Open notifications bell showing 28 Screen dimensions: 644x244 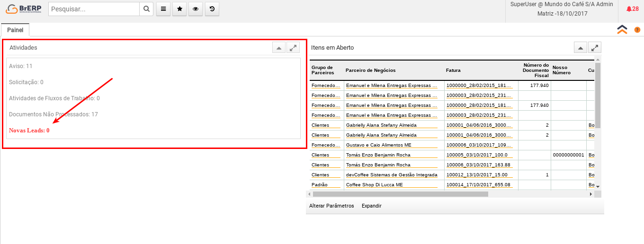click(632, 9)
